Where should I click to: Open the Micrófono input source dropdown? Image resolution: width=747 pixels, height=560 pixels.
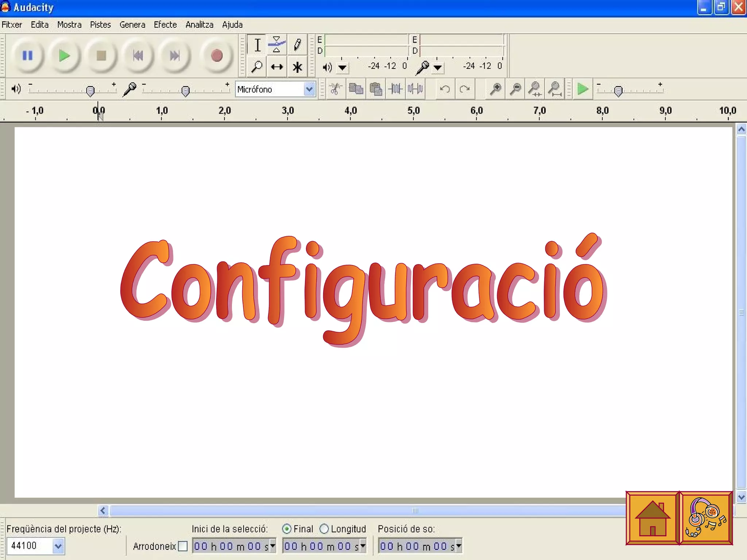click(309, 89)
